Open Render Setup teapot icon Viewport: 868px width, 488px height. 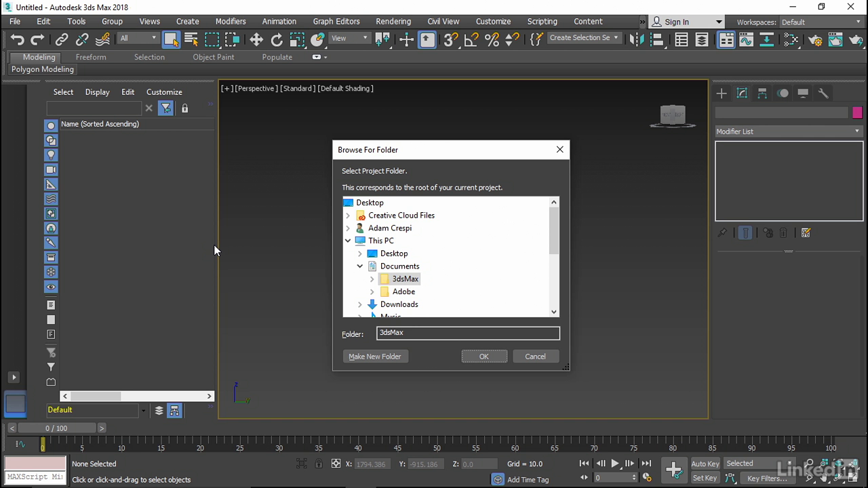click(x=815, y=40)
